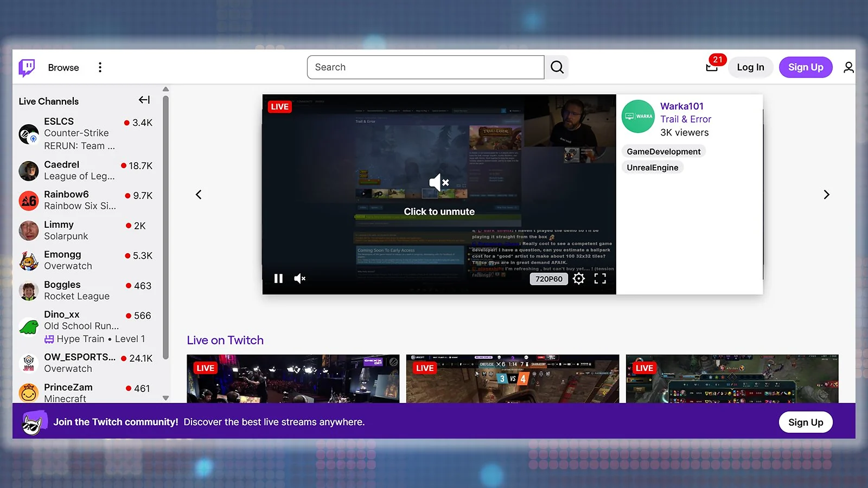Image resolution: width=868 pixels, height=488 pixels.
Task: Open the Warka101 channel avatar
Action: [x=638, y=117]
